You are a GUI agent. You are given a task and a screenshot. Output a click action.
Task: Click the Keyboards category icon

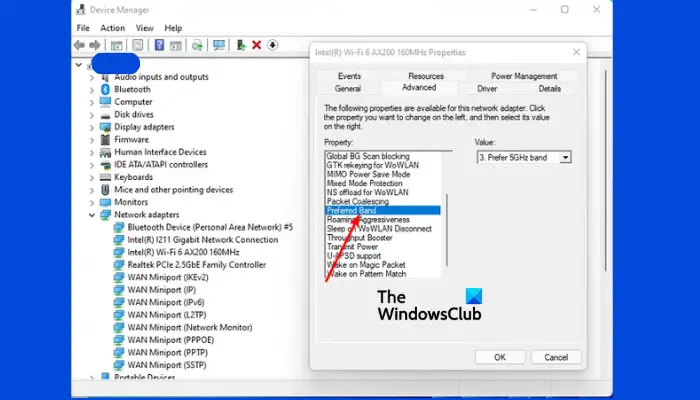point(105,177)
